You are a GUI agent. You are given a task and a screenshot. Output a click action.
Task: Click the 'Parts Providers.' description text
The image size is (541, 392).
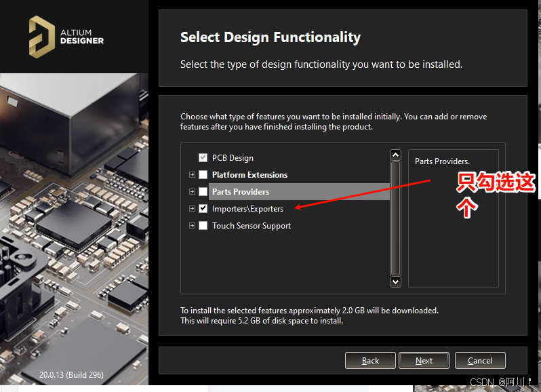(x=442, y=161)
